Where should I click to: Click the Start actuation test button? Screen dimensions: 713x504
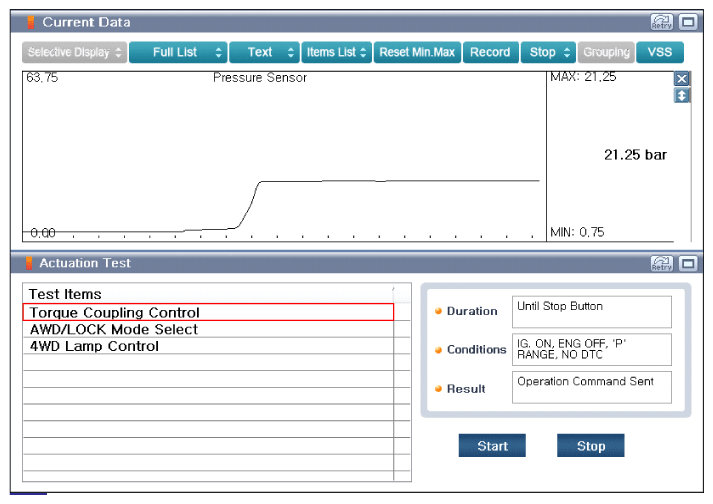click(x=492, y=445)
